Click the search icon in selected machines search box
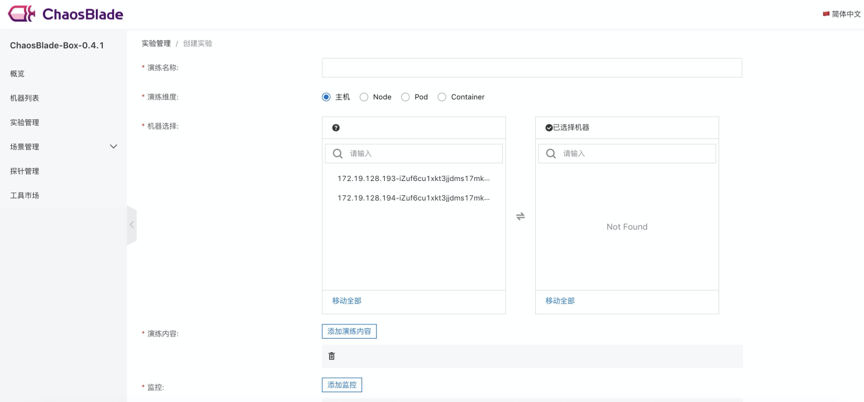This screenshot has width=864, height=402. click(x=550, y=154)
